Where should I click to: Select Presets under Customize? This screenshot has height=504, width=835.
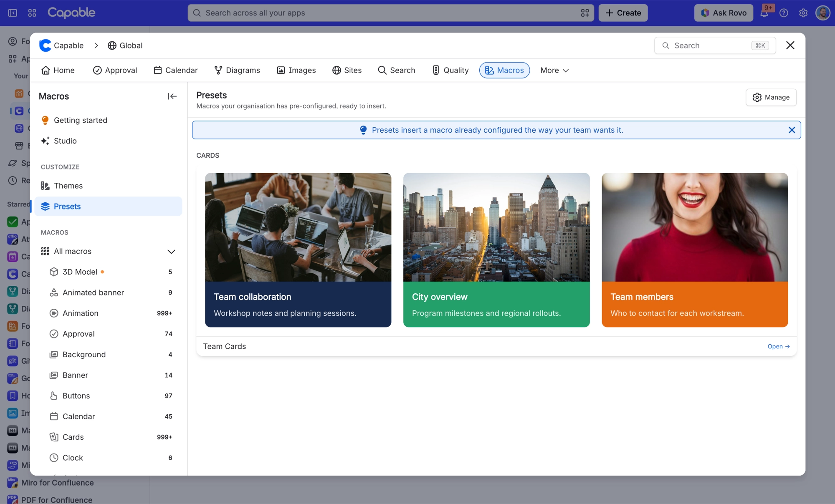[x=109, y=207]
